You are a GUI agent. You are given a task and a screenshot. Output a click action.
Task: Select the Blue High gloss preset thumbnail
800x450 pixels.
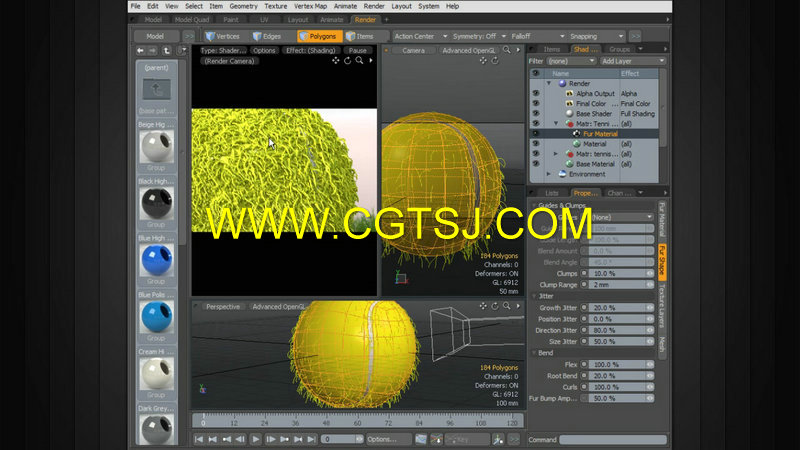coord(157,260)
